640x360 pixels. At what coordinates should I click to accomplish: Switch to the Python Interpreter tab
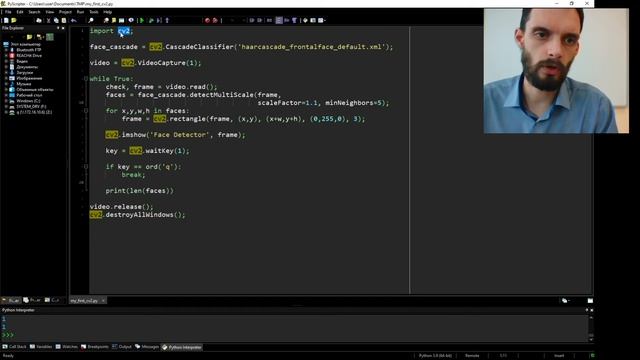182,347
